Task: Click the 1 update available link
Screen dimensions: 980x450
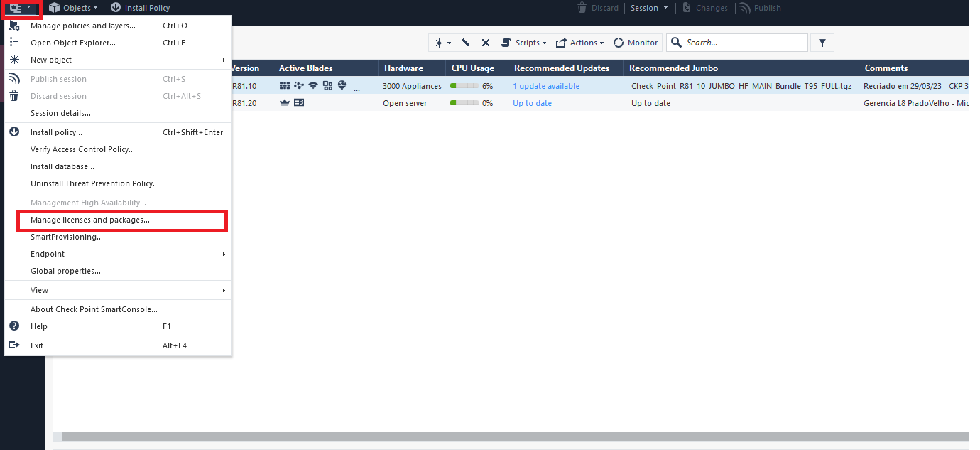Action: click(546, 86)
